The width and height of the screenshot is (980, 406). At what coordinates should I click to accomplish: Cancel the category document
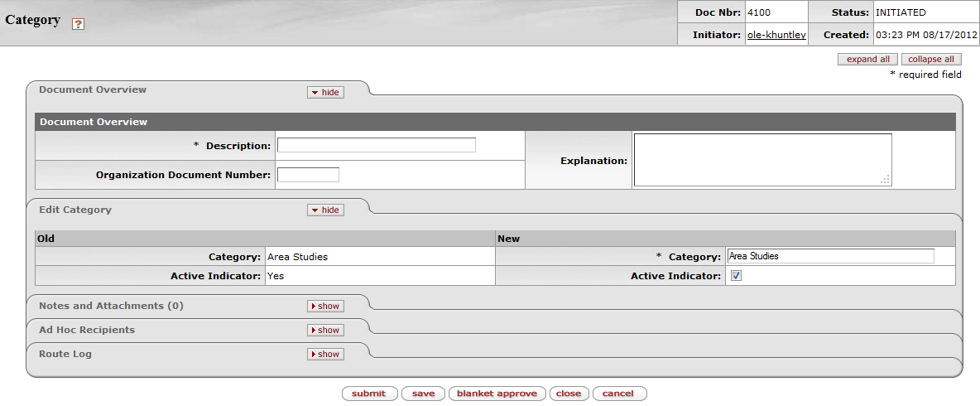618,394
